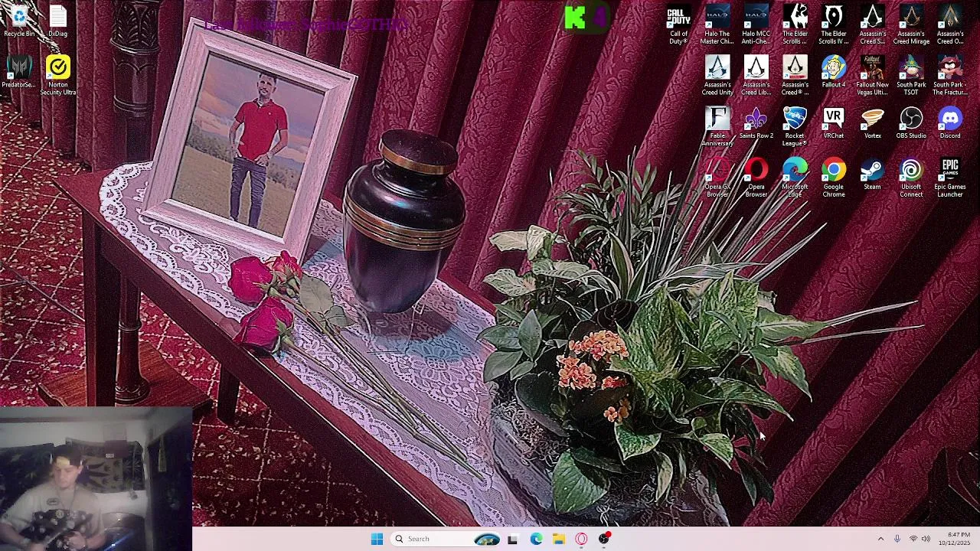Screen dimensions: 980x551
Task: Launch Microsoft Edge desktop shortcut
Action: coord(795,178)
